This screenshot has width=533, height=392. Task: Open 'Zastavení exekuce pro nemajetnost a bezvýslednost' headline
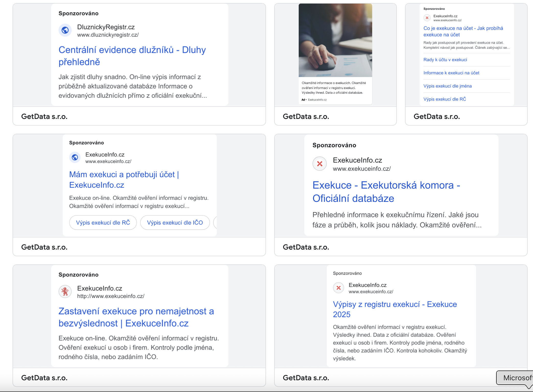(136, 317)
